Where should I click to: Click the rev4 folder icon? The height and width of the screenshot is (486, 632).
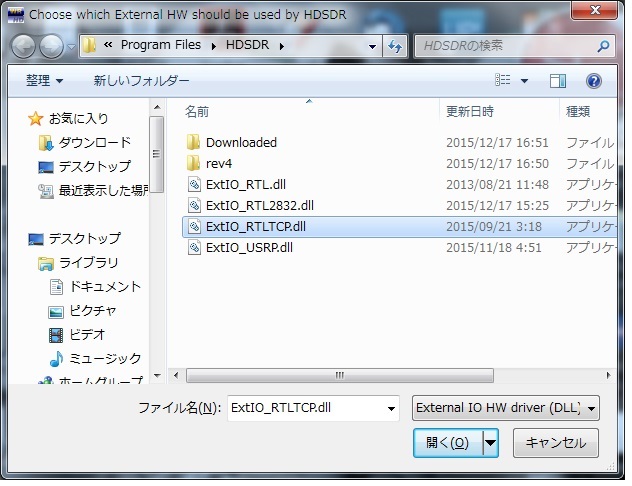tap(193, 163)
